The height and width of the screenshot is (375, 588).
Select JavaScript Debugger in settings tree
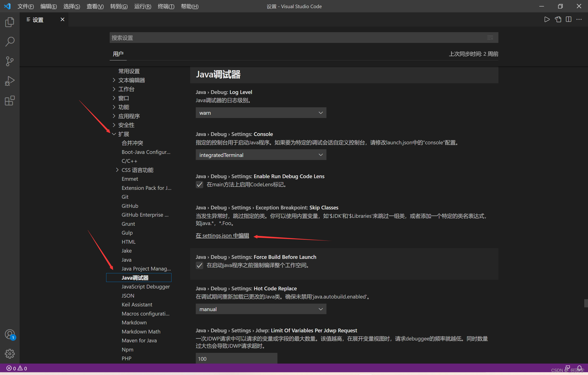(x=146, y=287)
